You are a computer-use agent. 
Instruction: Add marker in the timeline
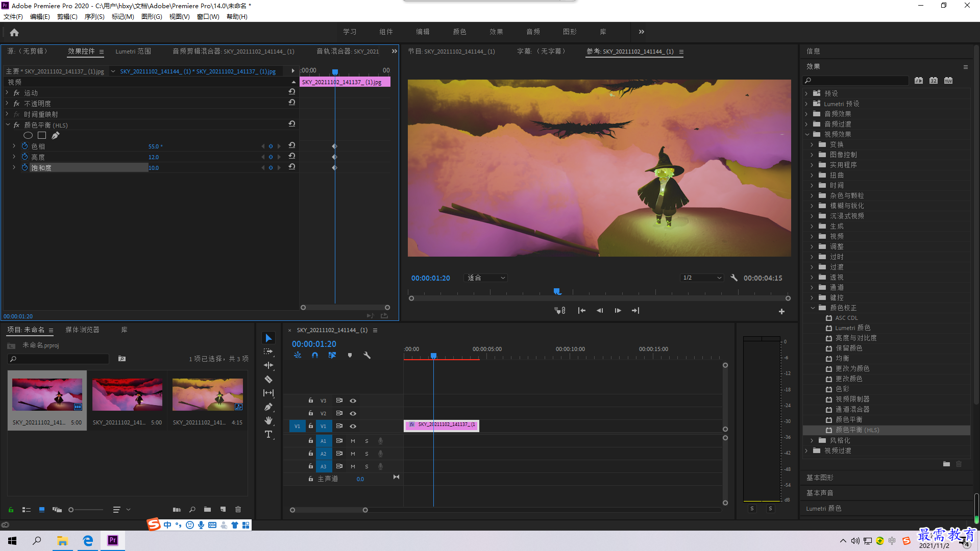click(x=350, y=356)
